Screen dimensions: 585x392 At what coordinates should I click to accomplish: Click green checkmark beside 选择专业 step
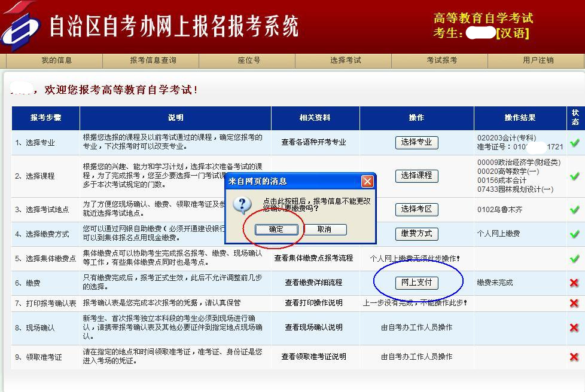coord(574,142)
